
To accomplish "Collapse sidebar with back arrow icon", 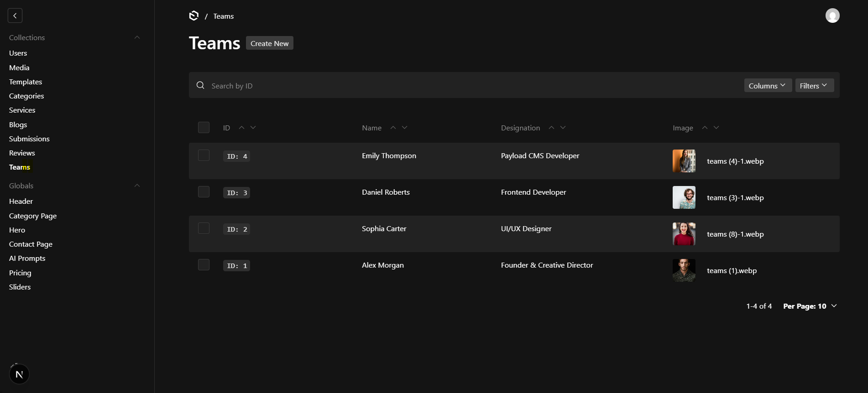I will point(15,16).
